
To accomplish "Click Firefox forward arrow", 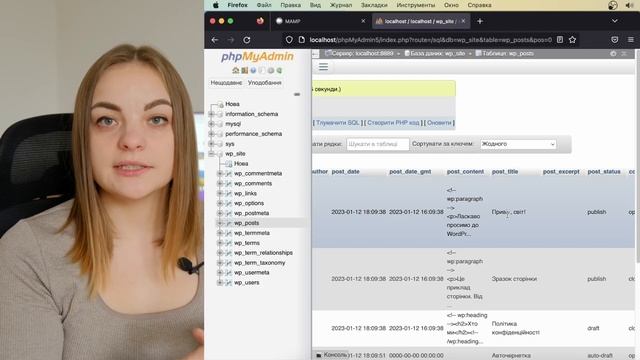I will 231,40.
